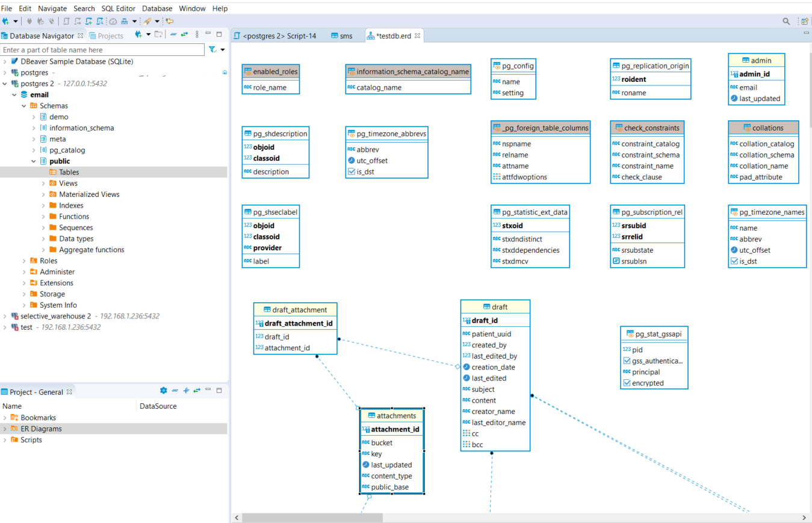
Task: Click the table name search field
Action: tap(102, 50)
